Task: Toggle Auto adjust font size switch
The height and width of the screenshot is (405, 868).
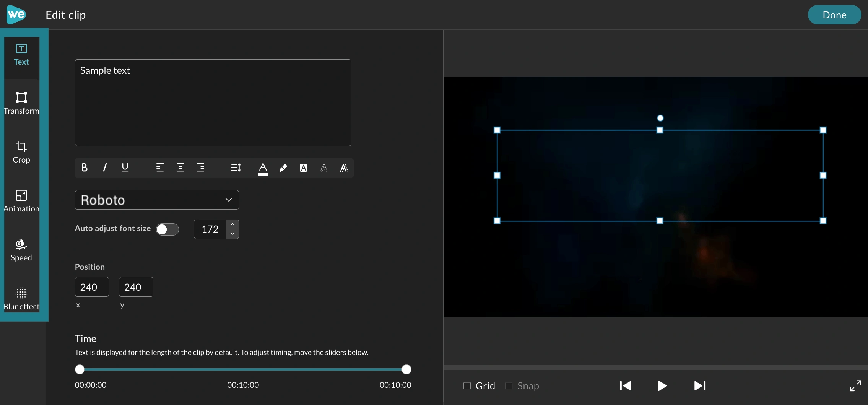Action: 167,229
